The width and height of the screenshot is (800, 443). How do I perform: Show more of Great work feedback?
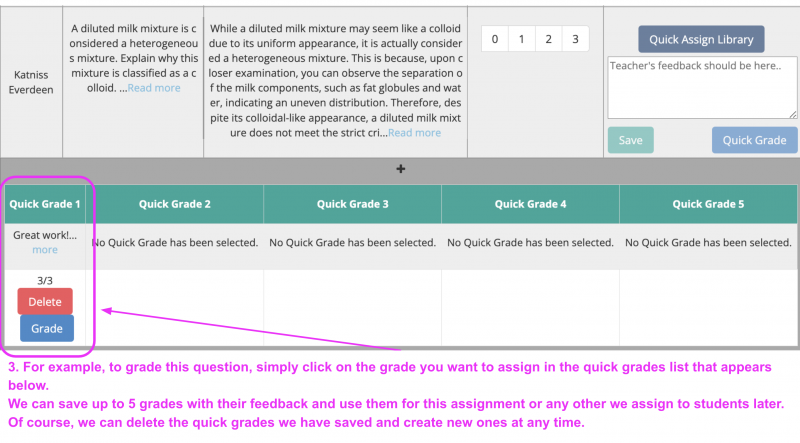click(x=45, y=250)
